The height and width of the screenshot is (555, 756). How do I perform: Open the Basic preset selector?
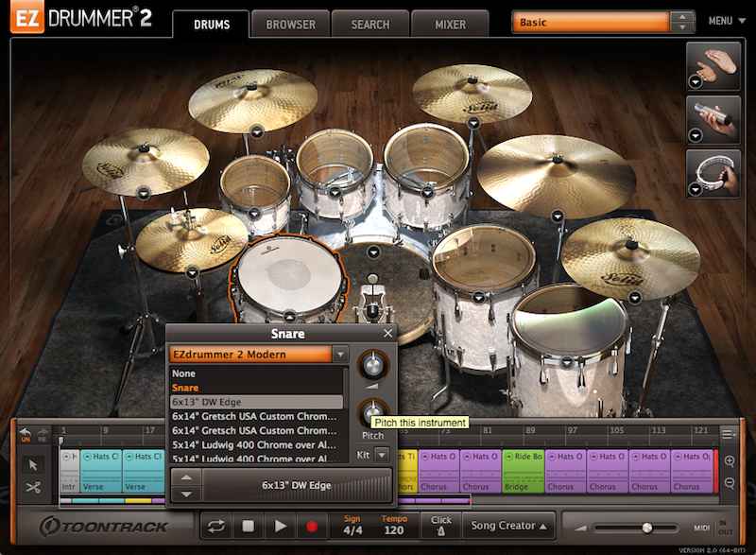(x=591, y=22)
